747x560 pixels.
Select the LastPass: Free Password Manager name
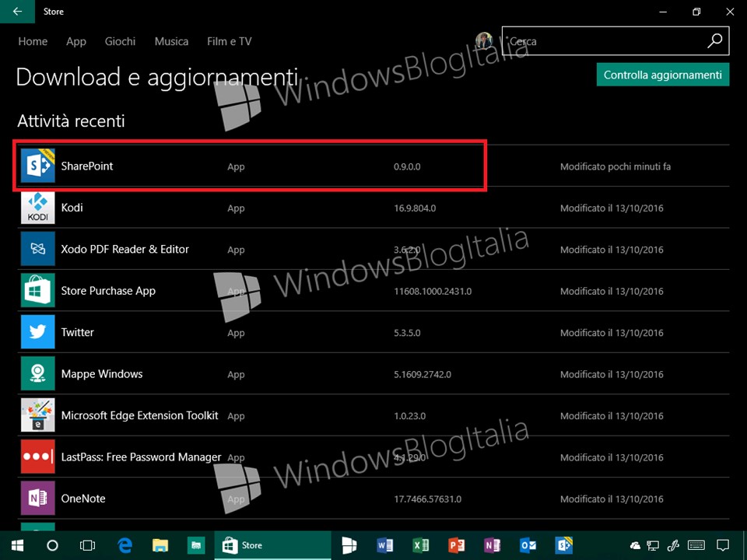coord(141,457)
